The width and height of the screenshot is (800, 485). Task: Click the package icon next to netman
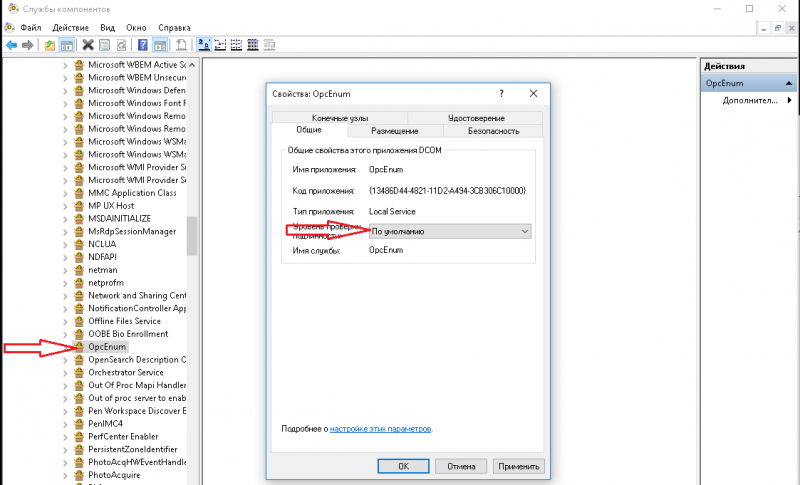pos(80,270)
